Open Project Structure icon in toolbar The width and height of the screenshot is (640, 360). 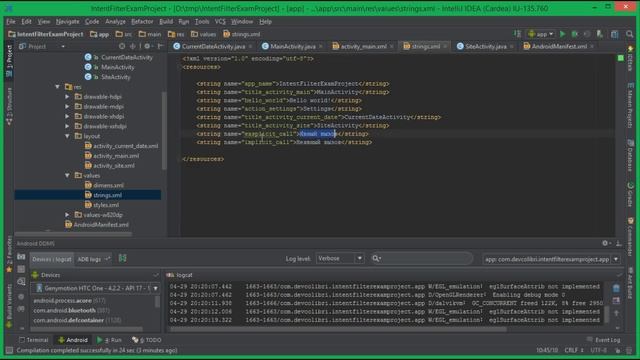614,34
